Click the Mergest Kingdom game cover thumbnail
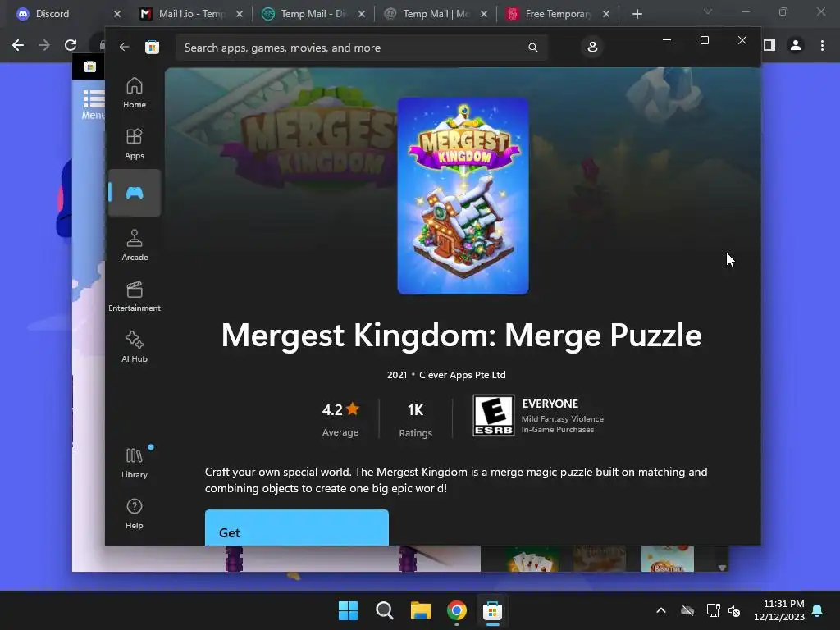Image resolution: width=840 pixels, height=630 pixels. (463, 195)
